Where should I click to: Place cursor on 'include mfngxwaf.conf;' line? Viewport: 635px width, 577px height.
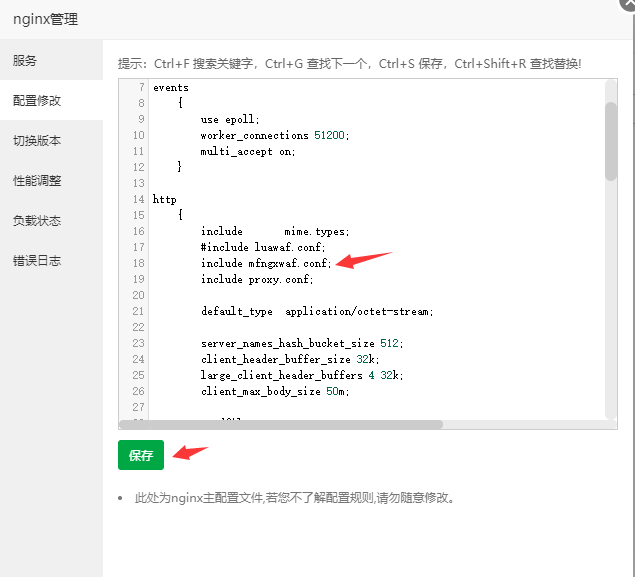coord(265,263)
